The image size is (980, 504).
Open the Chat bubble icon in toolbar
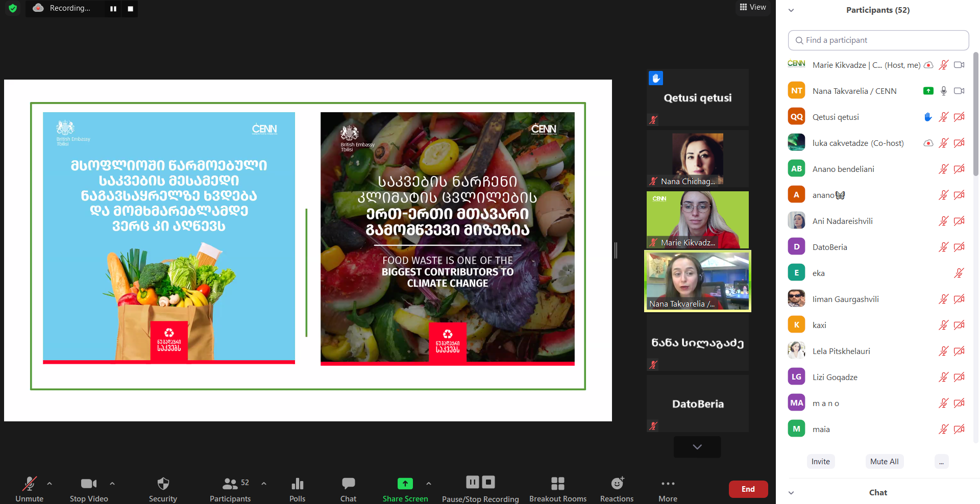[348, 484]
